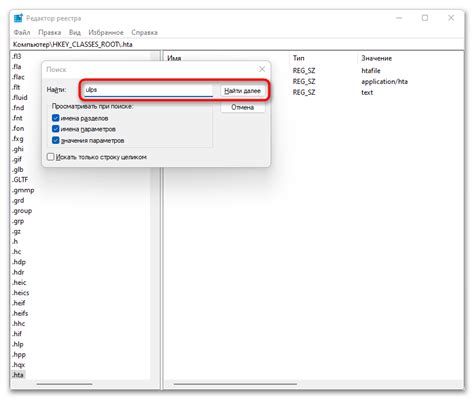This screenshot has width=474, height=399.
Task: Click horizontal scrollbar of tree pane
Action: [x=64, y=384]
